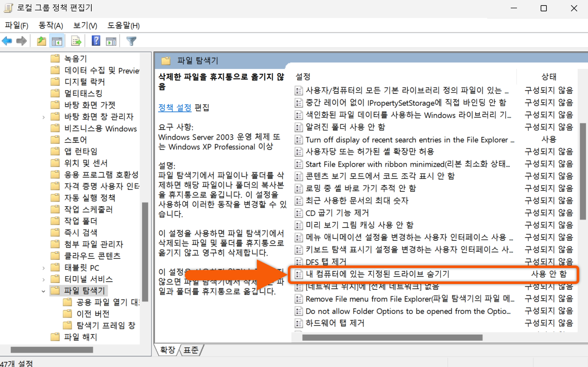Navigate back using the blue back arrow

tap(7, 41)
